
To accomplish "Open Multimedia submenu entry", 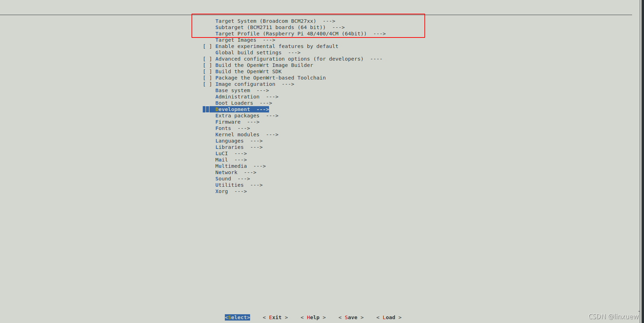I will coord(240,166).
